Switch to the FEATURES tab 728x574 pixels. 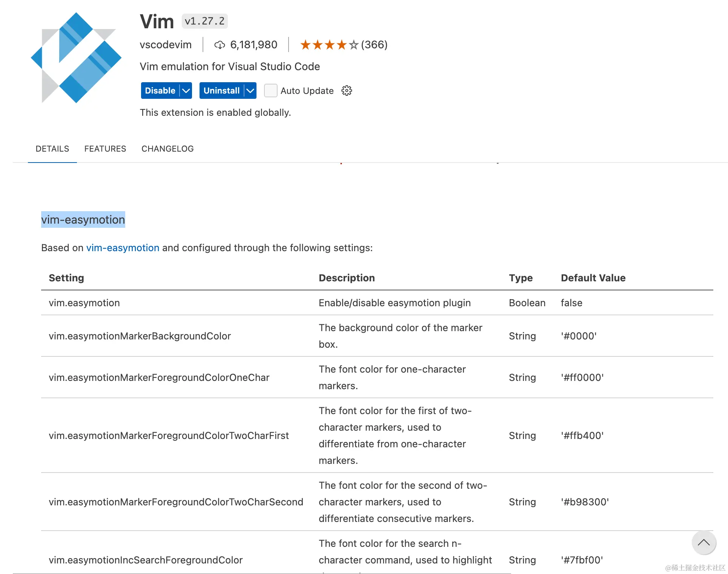[x=105, y=149]
